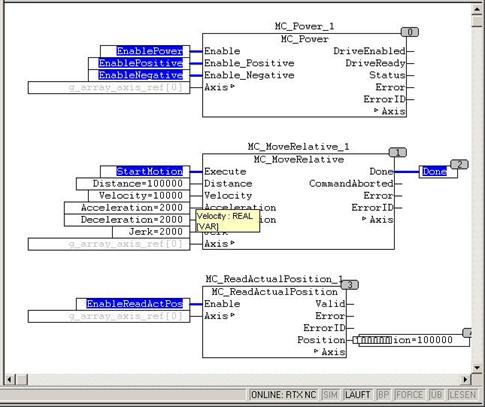The image size is (485, 407).
Task: Click the Enable_Positive input pin label
Action: point(249,63)
